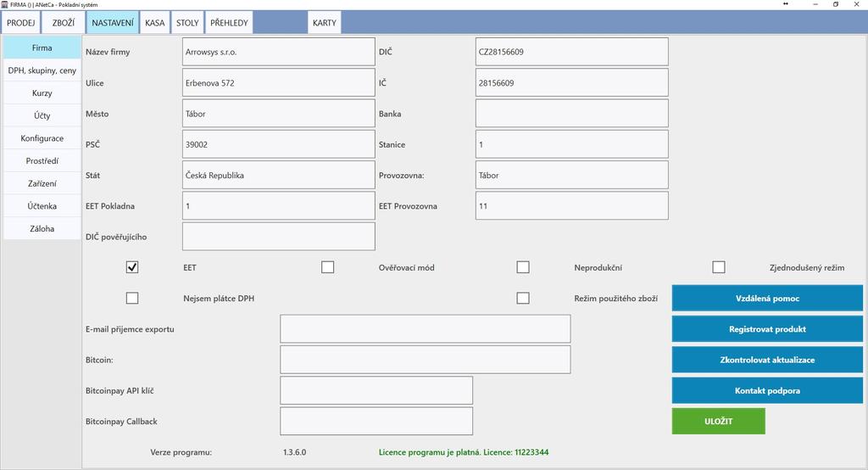This screenshot has height=470, width=868.
Task: Click the Bitcoin address field
Action: point(426,360)
